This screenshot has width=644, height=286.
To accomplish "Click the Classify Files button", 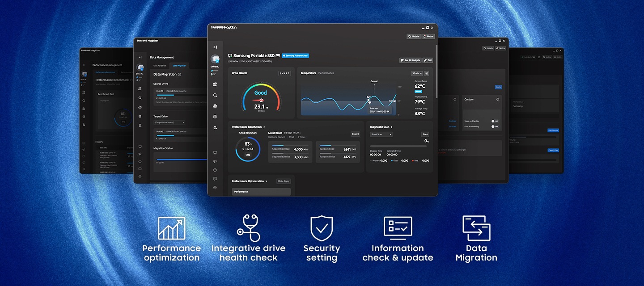I will [x=553, y=150].
